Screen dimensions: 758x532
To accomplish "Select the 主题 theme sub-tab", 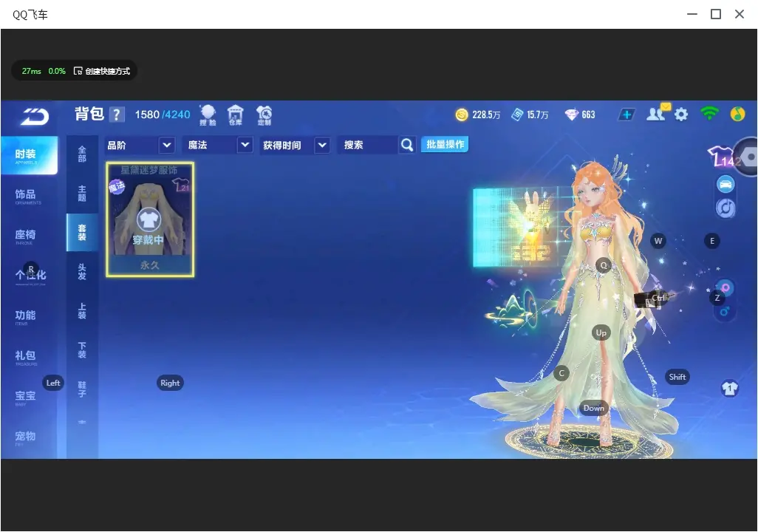I will point(82,194).
